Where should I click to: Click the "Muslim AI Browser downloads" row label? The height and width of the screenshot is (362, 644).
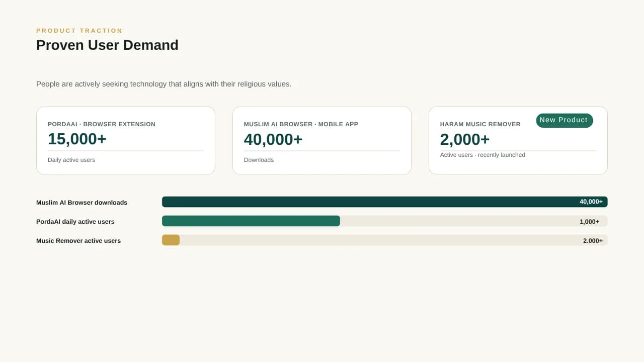(82, 203)
